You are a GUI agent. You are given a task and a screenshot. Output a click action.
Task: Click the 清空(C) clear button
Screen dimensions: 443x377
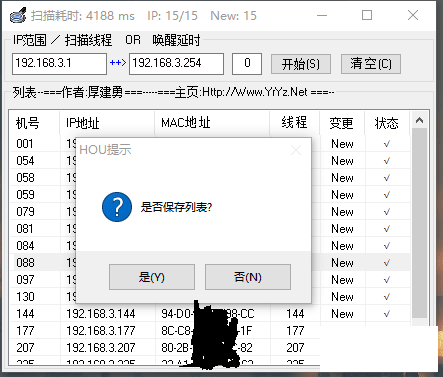coord(371,64)
